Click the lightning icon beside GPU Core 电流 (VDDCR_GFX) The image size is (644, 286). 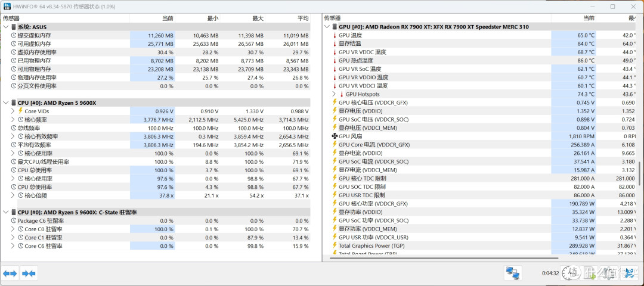click(335, 144)
